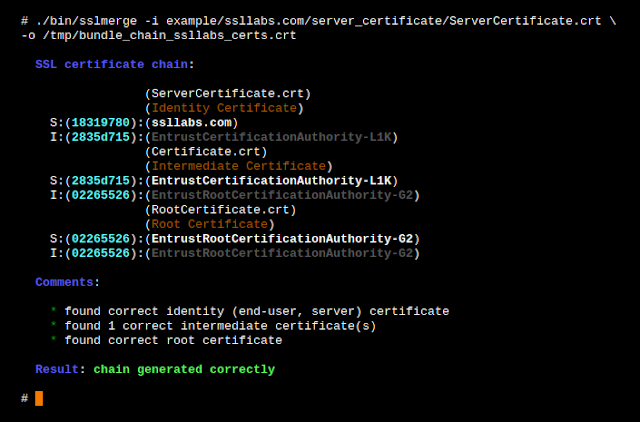Click the 'Result' label
The width and height of the screenshot is (640, 422).
pyautogui.click(x=57, y=369)
